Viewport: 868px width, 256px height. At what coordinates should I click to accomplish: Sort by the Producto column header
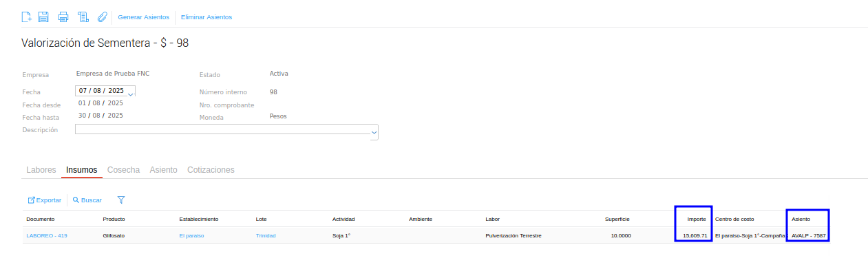pyautogui.click(x=114, y=220)
